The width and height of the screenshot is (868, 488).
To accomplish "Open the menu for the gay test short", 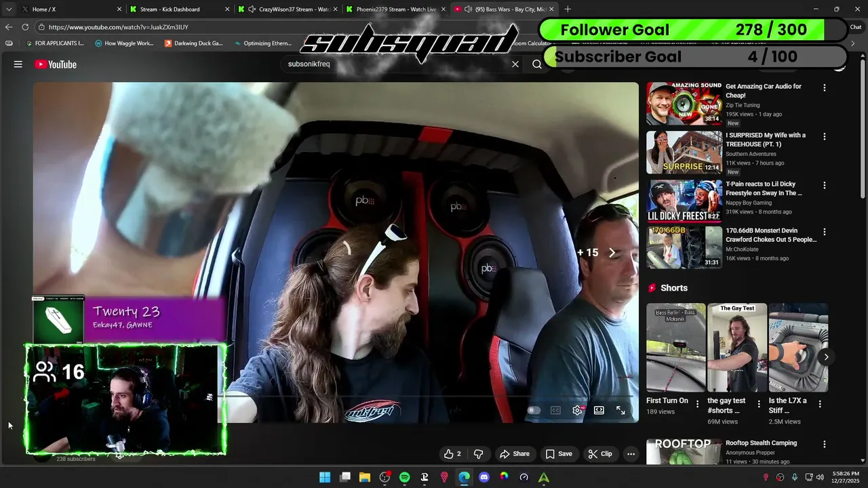I will pyautogui.click(x=759, y=404).
